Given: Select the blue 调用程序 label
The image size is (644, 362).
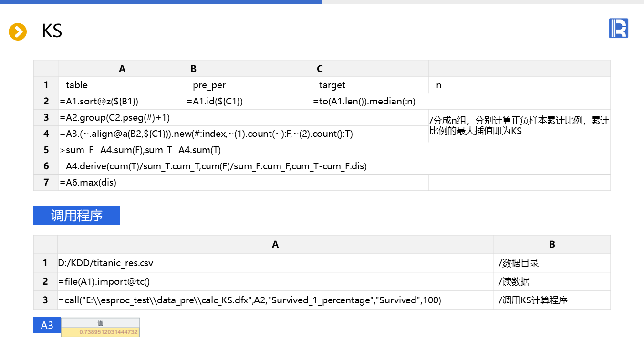Looking at the screenshot, I should point(77,215).
